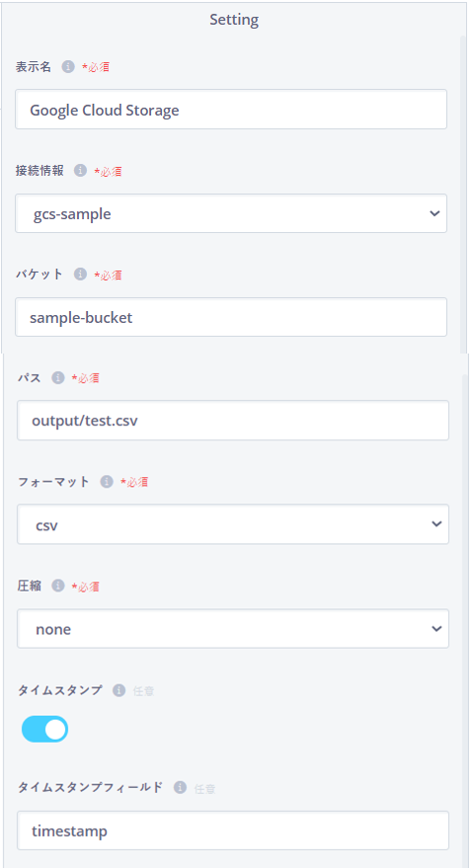Click the sample-bucket input field
472x868 pixels.
[x=231, y=317]
